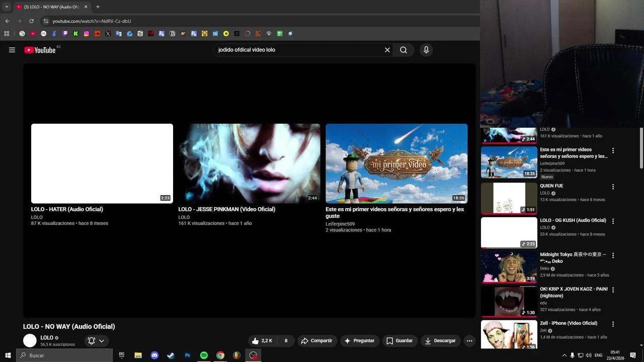Open Steam from the taskbar

(x=171, y=355)
